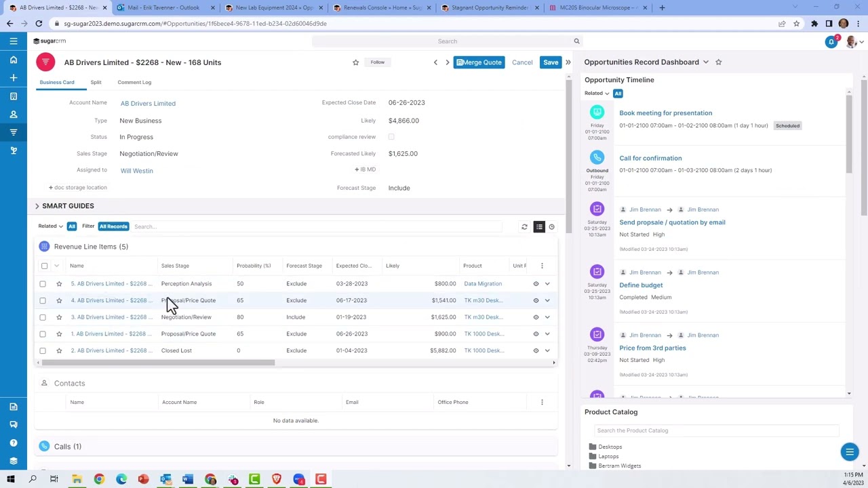Screen dimensions: 868x488
Task: Click the horizontal scrollbar of line items
Action: [158, 363]
